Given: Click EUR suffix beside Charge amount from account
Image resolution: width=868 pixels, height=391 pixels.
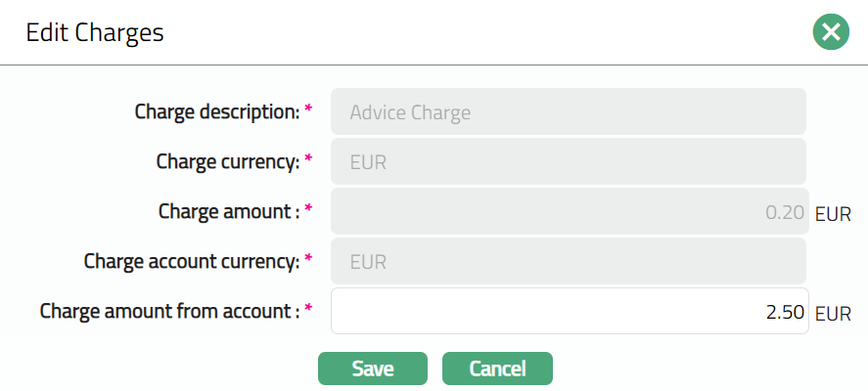Looking at the screenshot, I should (x=833, y=315).
